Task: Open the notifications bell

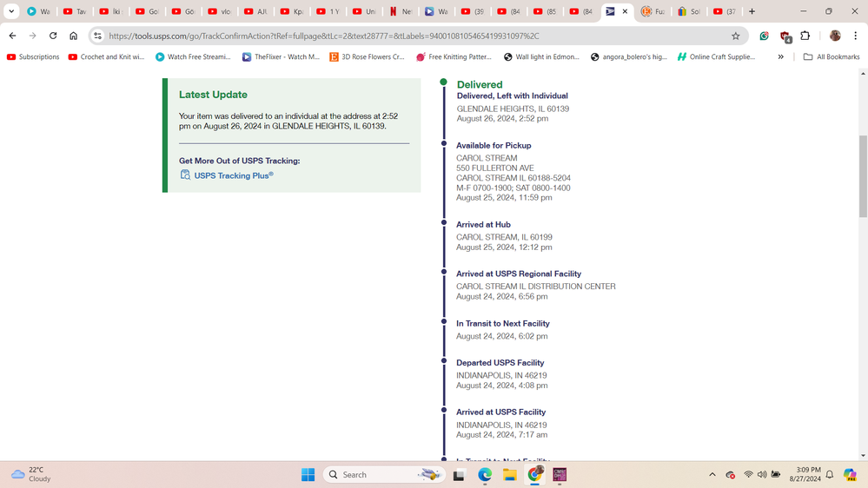Action: coord(830,475)
